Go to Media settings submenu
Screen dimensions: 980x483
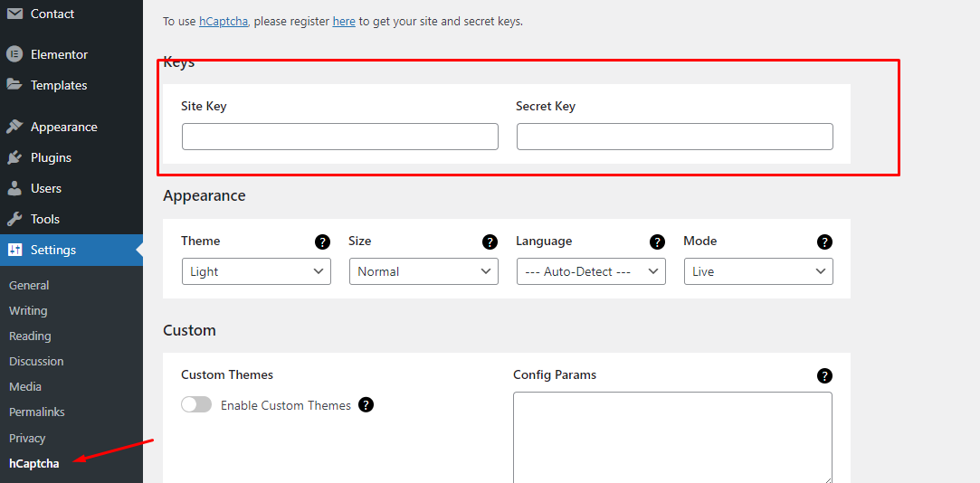point(25,387)
